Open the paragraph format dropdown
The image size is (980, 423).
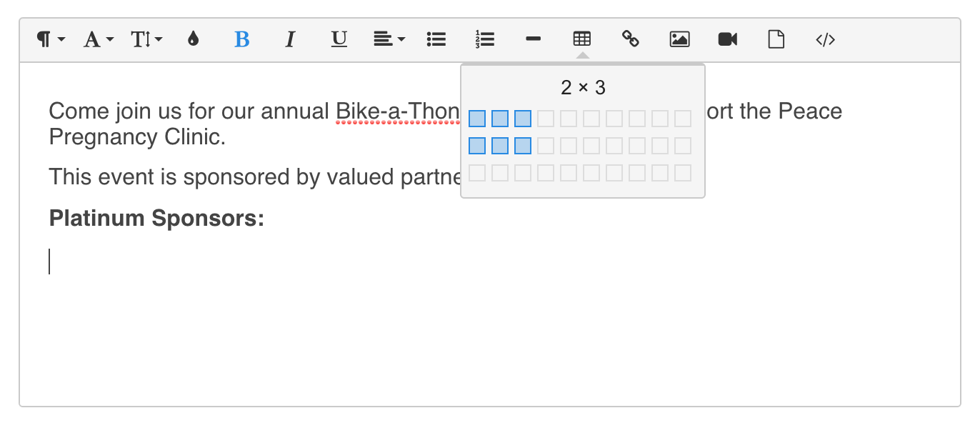51,40
